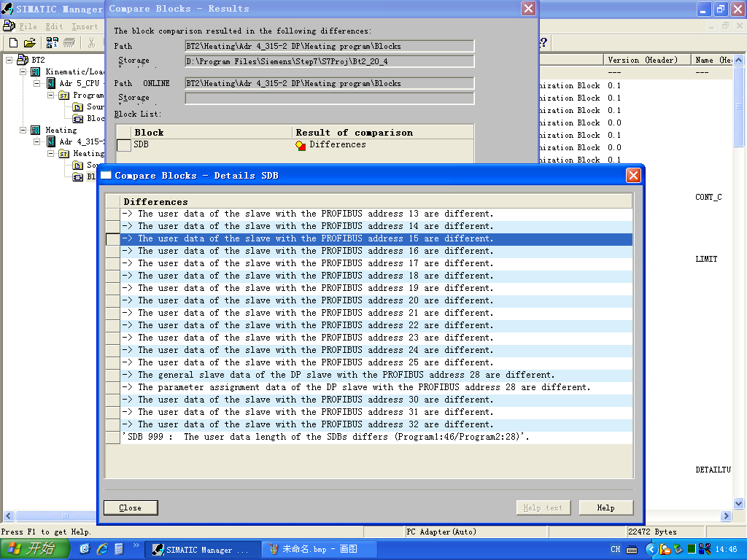Select the Heating program S7 folder icon

[63, 153]
